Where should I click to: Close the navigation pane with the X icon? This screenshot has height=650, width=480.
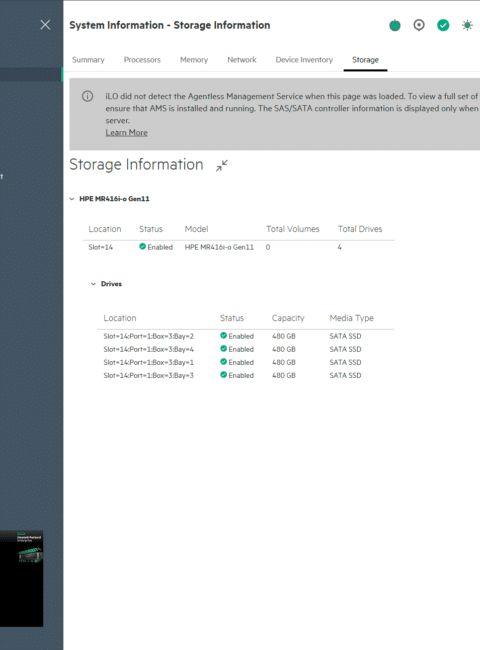pos(45,25)
